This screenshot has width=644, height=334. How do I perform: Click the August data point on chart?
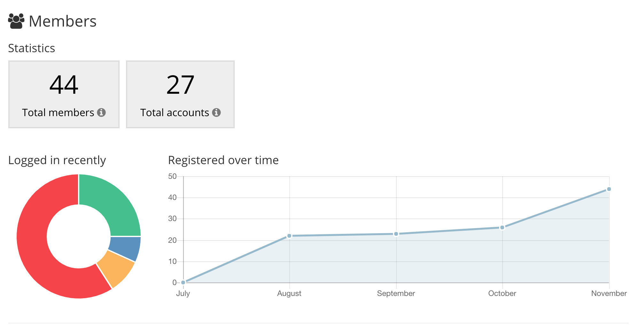[289, 236]
